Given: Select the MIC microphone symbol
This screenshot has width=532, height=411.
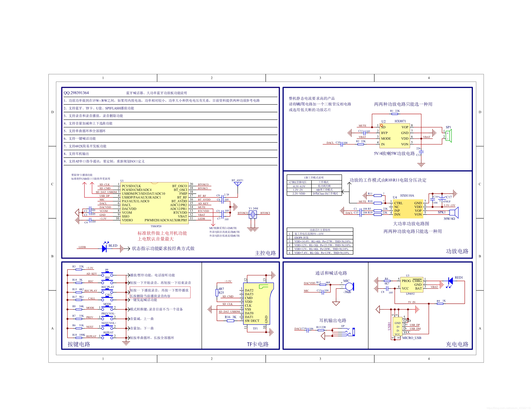Looking at the screenshot, I should [x=349, y=286].
